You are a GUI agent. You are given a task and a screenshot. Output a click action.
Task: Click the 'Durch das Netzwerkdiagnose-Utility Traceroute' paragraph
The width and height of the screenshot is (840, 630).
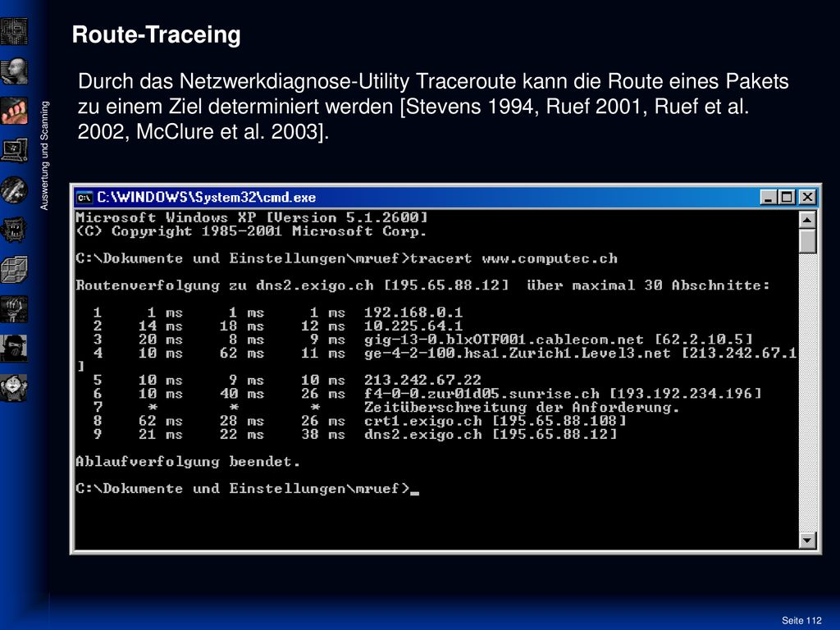(x=433, y=106)
